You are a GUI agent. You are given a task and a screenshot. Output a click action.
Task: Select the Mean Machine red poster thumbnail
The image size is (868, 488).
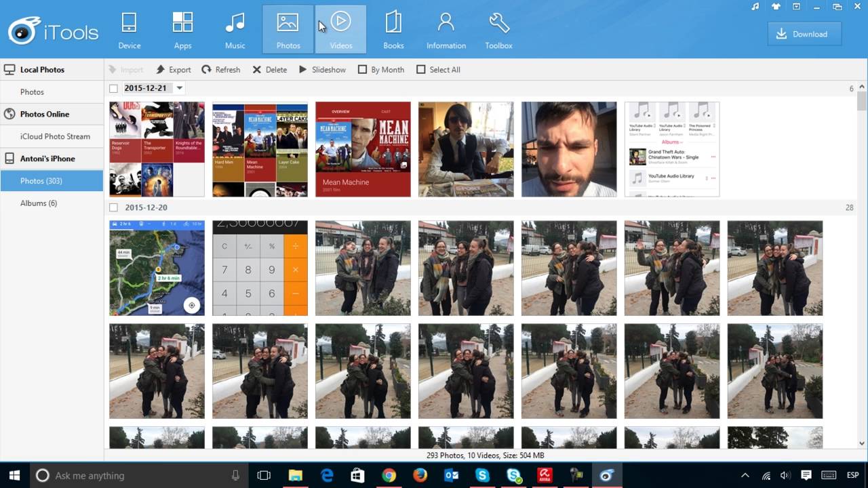(363, 149)
